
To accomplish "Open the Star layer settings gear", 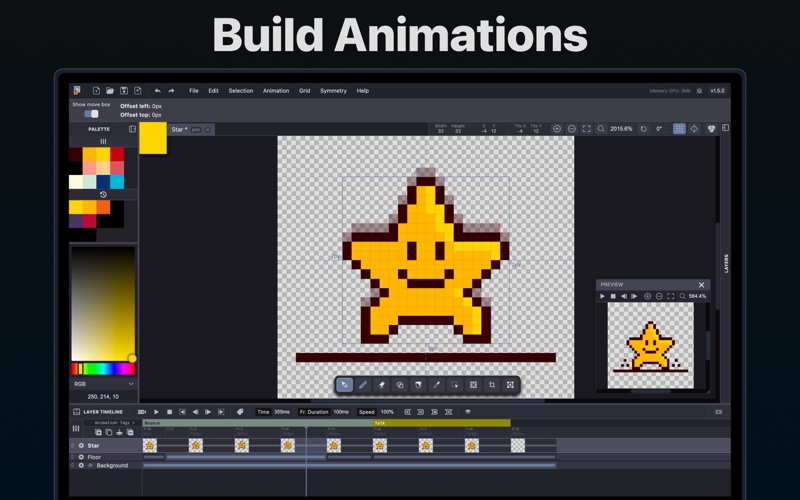I will point(81,445).
